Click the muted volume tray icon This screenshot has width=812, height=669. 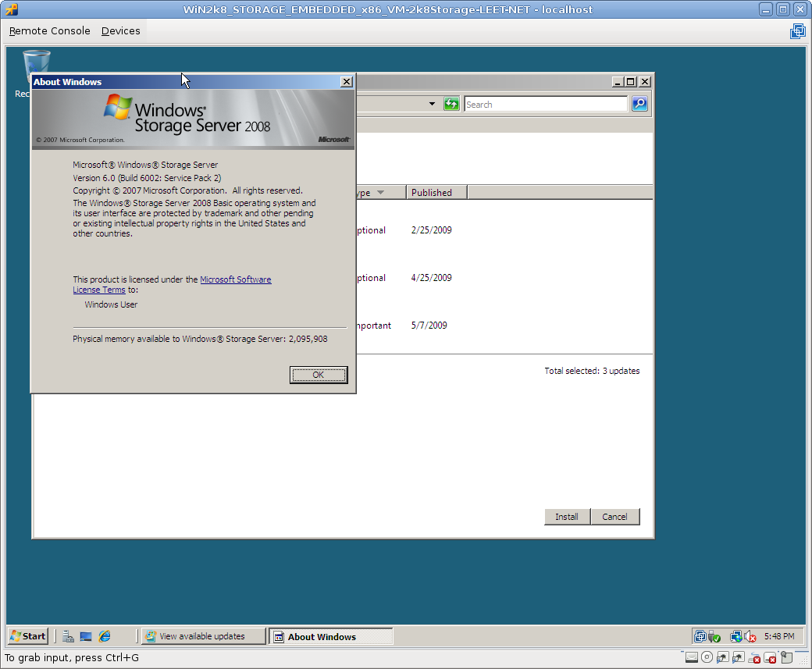(x=750, y=636)
